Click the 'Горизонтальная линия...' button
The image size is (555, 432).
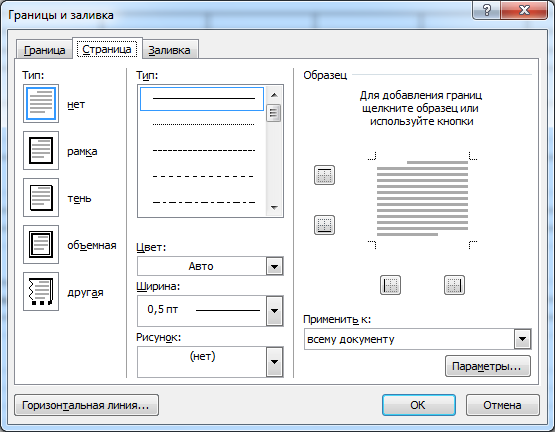click(86, 405)
